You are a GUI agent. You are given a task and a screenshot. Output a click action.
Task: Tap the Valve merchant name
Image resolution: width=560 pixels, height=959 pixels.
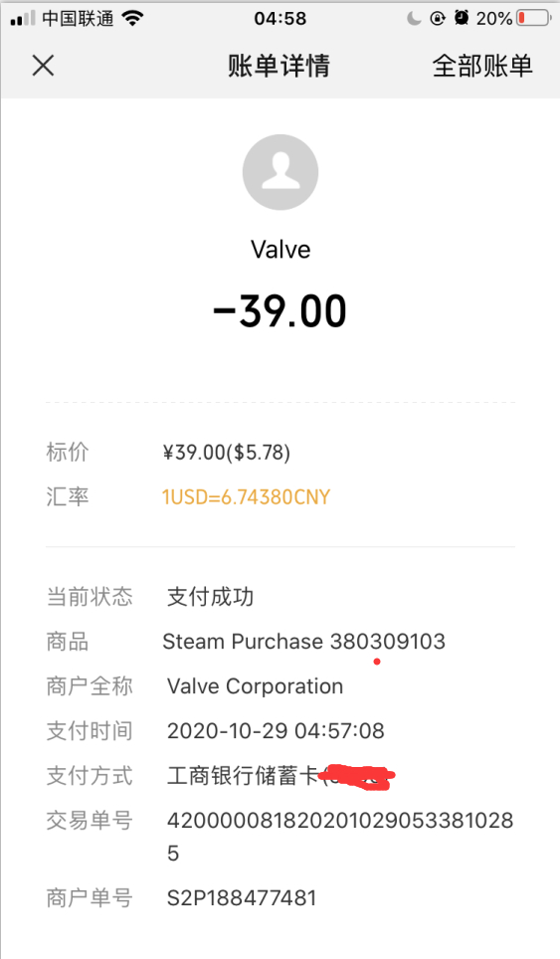280,250
